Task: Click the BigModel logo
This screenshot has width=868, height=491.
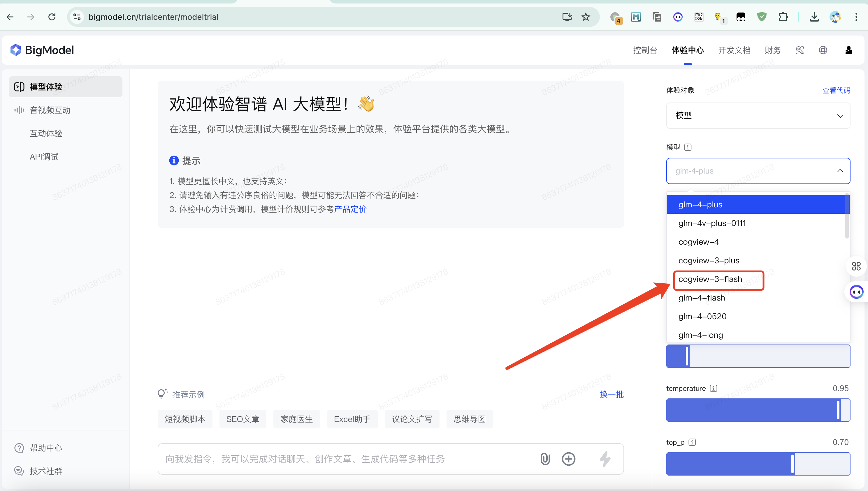Action: (x=42, y=50)
